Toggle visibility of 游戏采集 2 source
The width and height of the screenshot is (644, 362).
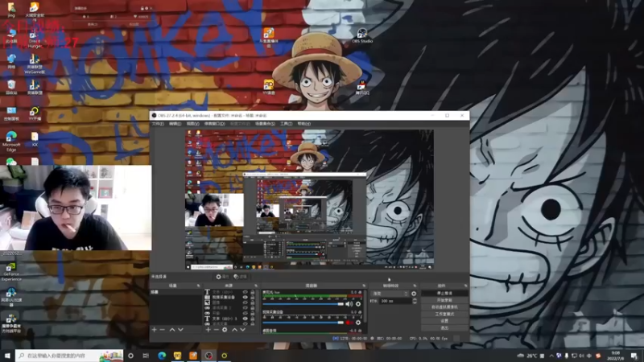tap(246, 308)
